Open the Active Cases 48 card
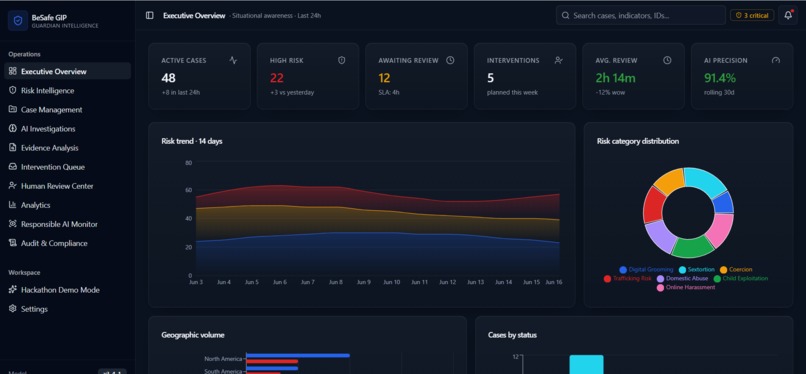The image size is (806, 374). tap(199, 76)
